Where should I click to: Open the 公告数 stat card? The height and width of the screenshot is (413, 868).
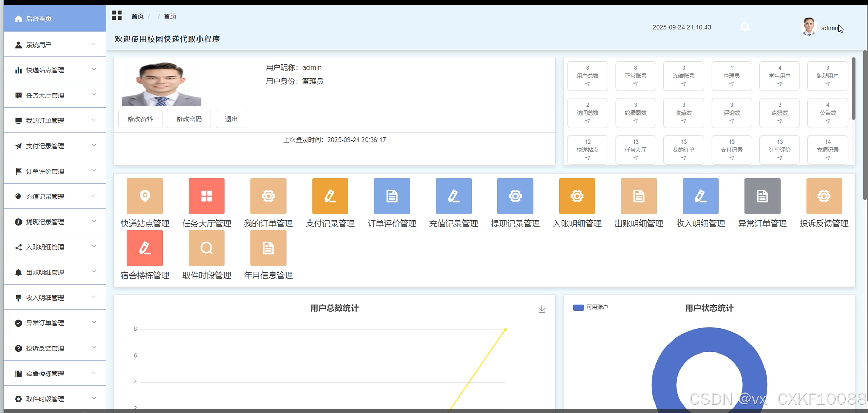(x=828, y=113)
